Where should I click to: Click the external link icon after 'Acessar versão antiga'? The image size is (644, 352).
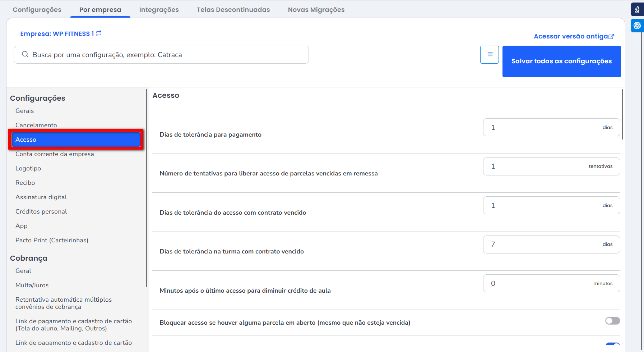tap(611, 36)
